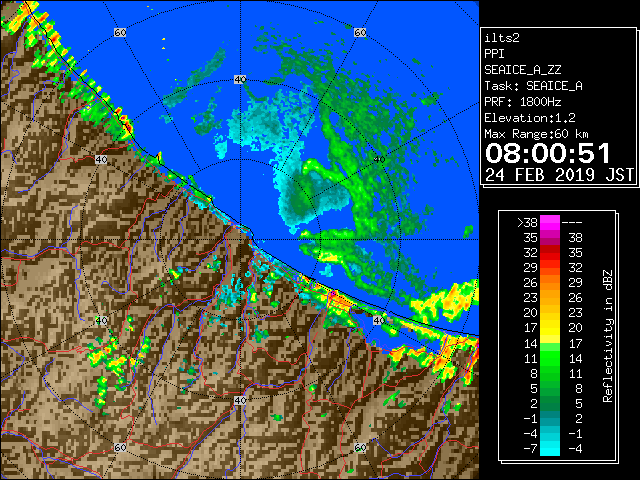Click the 'SEAICE_A_ZZ' product label
Image resolution: width=640 pixels, height=480 pixels.
[x=523, y=70]
